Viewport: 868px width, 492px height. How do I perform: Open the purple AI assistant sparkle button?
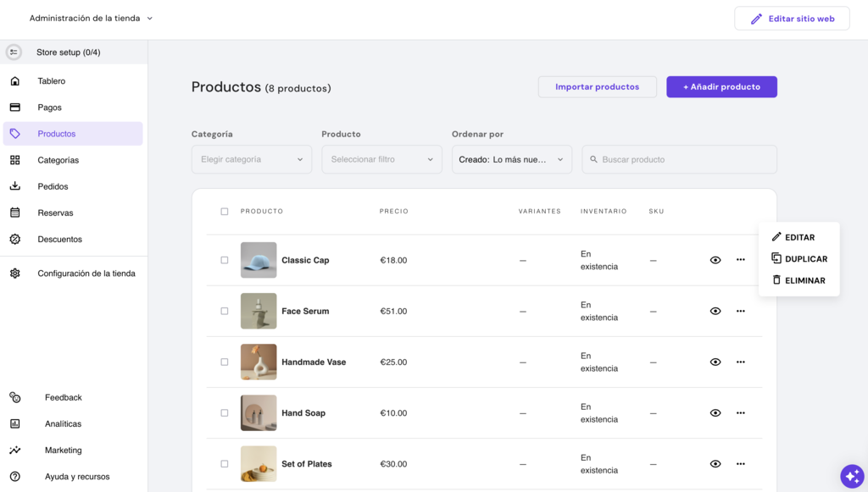852,476
